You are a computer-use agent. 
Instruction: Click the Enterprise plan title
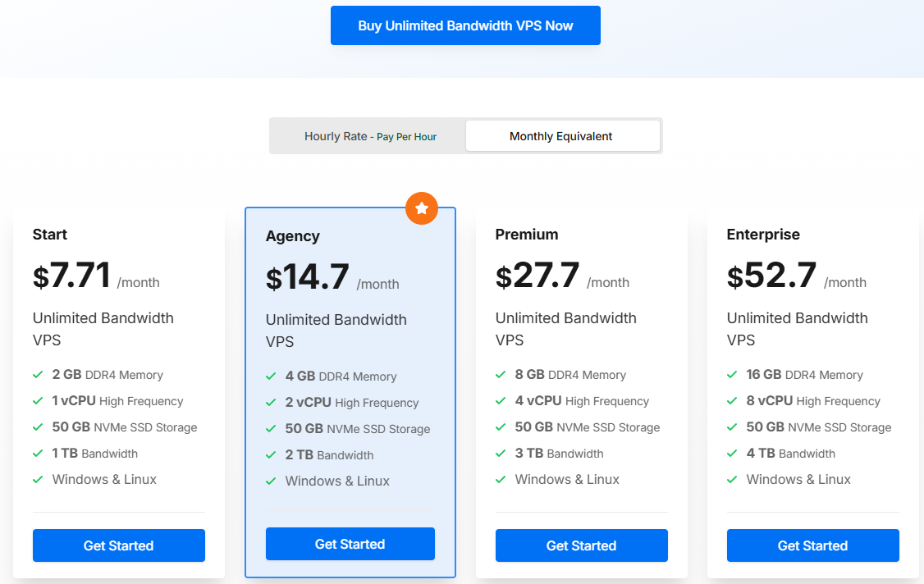pyautogui.click(x=763, y=235)
